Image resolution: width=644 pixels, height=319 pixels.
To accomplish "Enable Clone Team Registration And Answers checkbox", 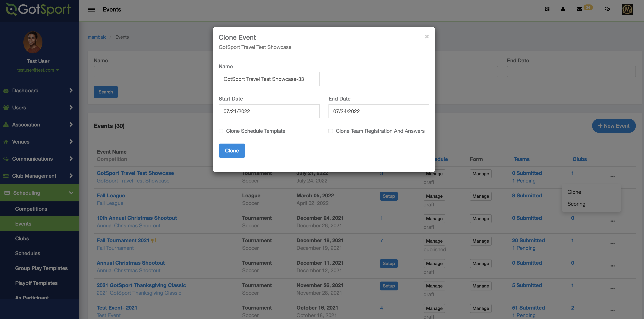I will click(331, 131).
